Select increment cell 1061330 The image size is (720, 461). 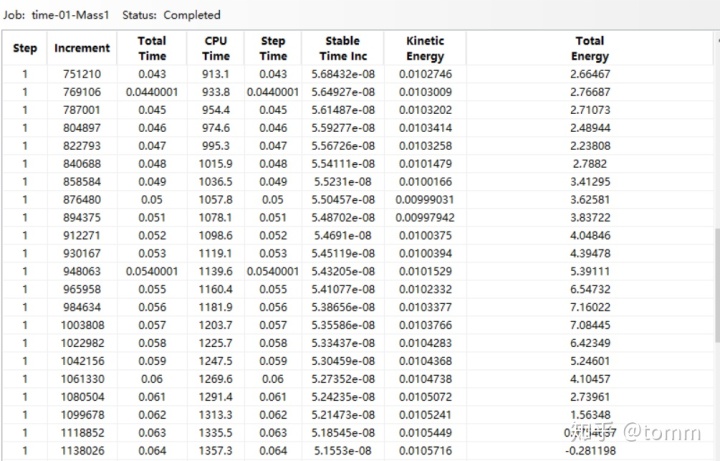coord(83,379)
